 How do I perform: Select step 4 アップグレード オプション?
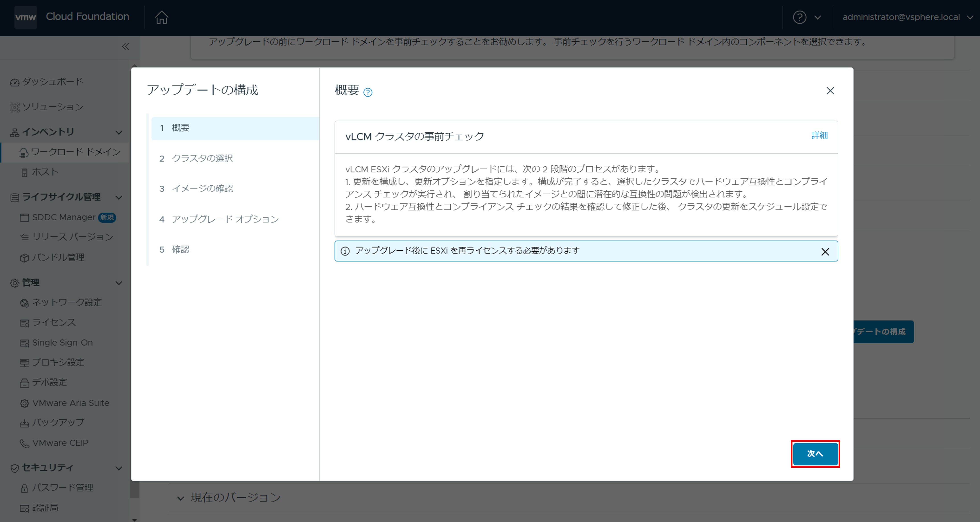225,219
